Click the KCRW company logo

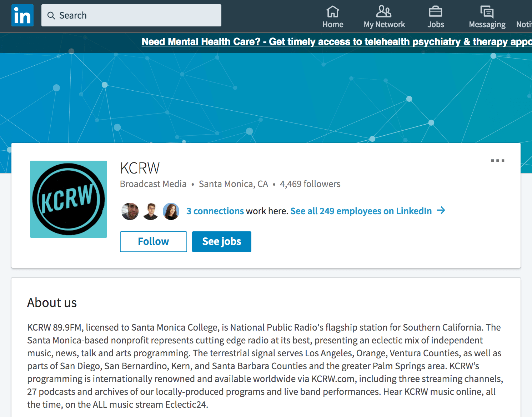69,199
